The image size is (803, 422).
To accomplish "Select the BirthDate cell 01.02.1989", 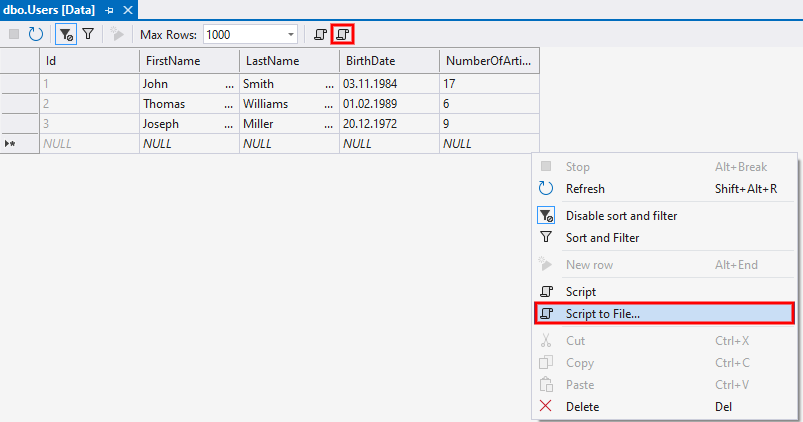I will pos(389,103).
